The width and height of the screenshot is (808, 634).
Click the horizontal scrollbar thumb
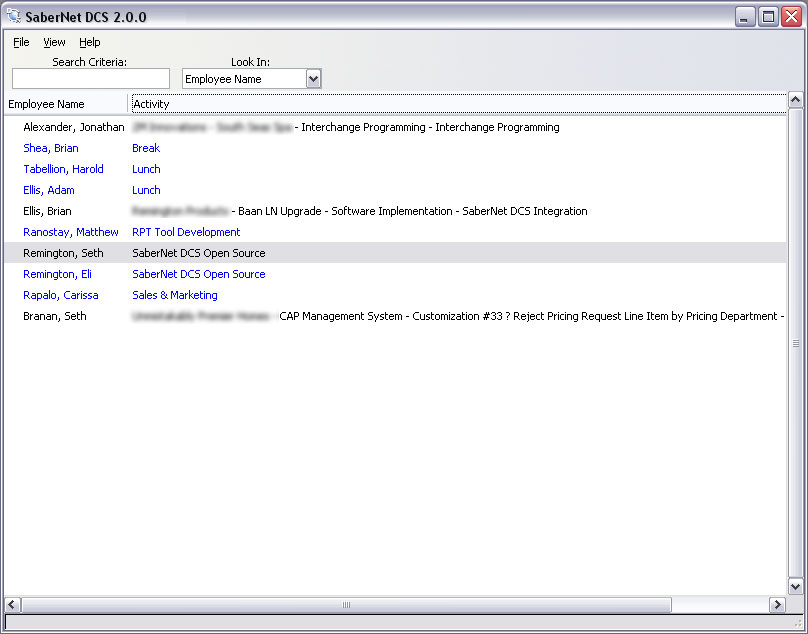[x=346, y=605]
